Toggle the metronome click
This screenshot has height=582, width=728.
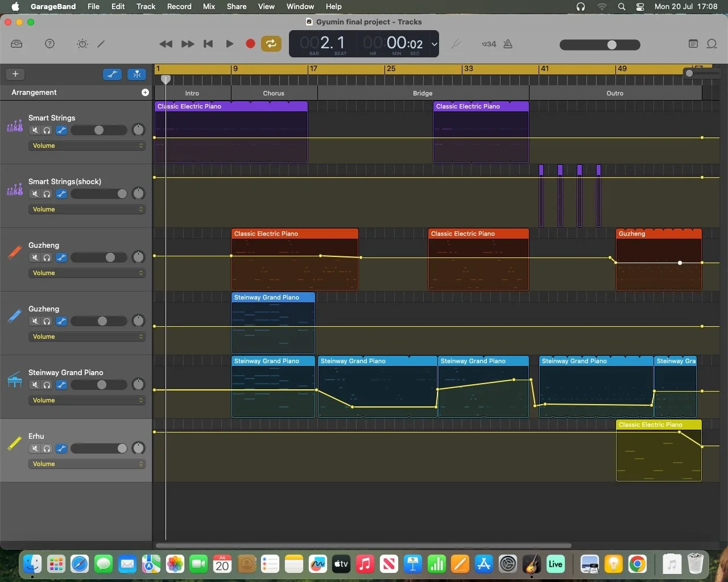508,44
